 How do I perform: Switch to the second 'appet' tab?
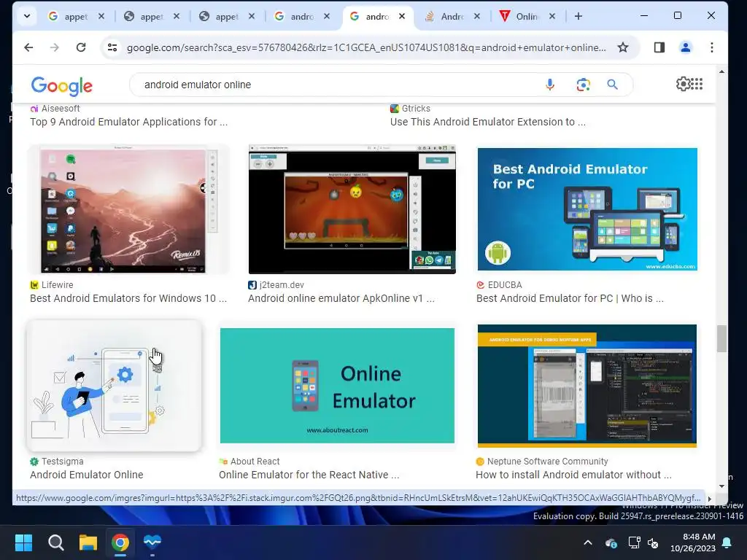tap(144, 16)
